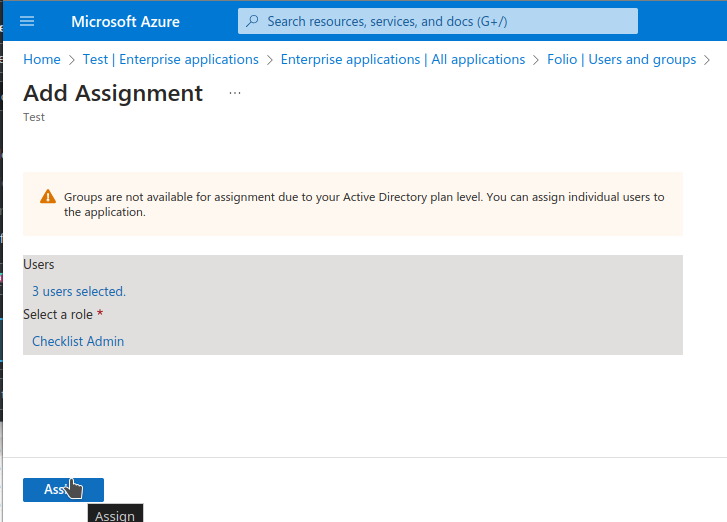The height and width of the screenshot is (522, 727).
Task: Open Test | Enterprise applications breadcrumb
Action: click(171, 59)
